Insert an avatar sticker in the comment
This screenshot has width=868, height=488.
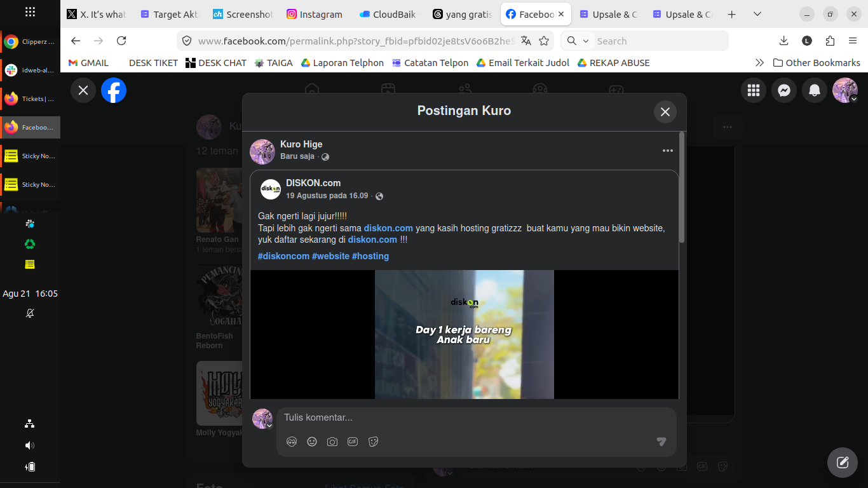pyautogui.click(x=292, y=442)
